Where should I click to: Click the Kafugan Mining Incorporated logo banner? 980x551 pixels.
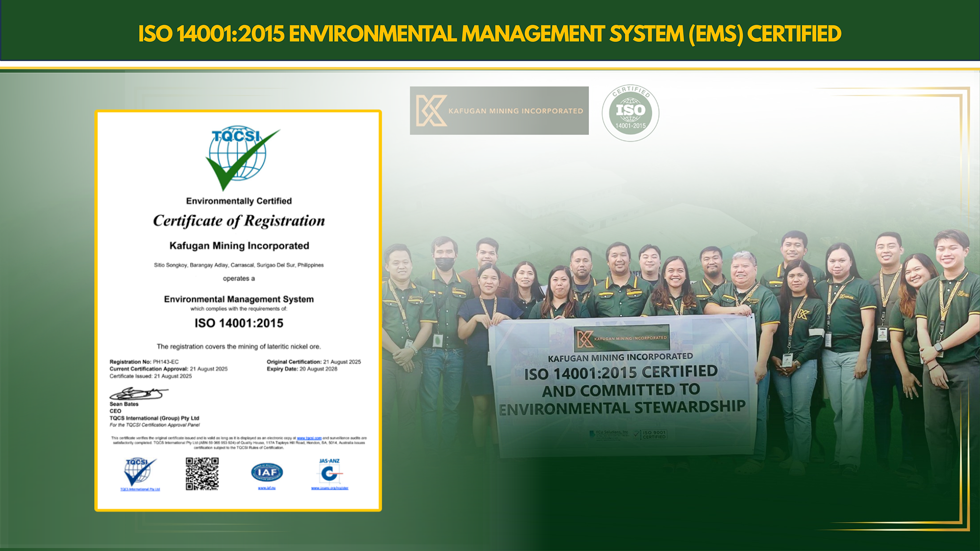499,111
